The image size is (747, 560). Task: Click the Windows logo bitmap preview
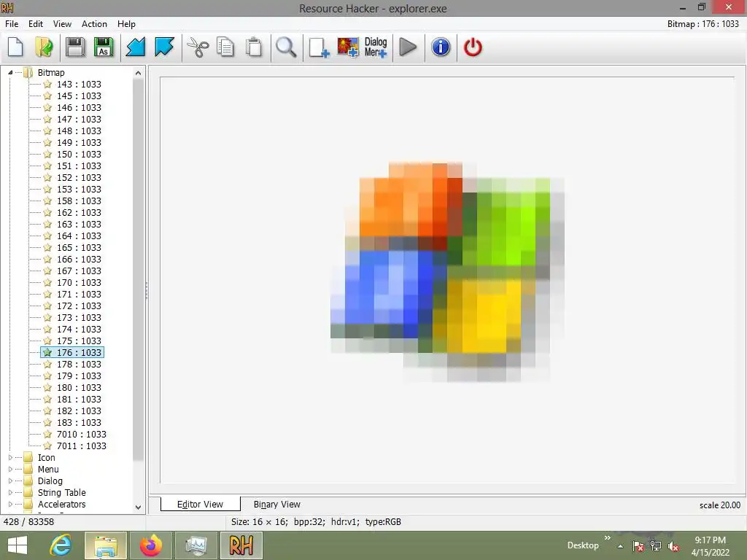(447, 271)
